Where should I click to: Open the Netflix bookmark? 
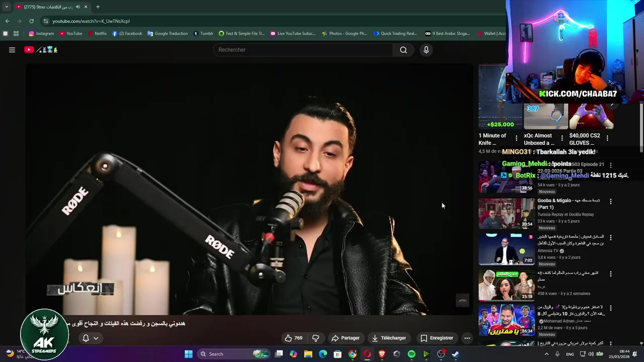[97, 34]
